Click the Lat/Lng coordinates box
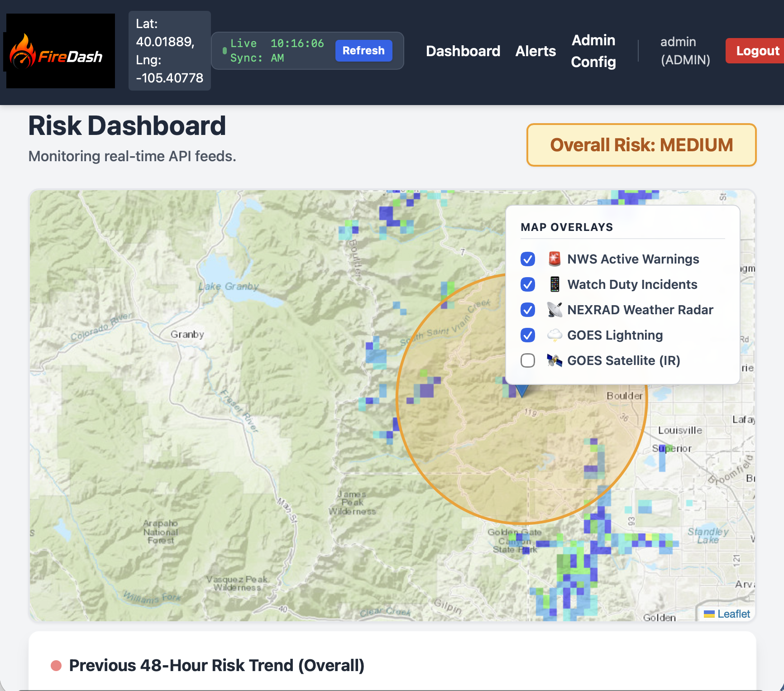 [x=170, y=51]
